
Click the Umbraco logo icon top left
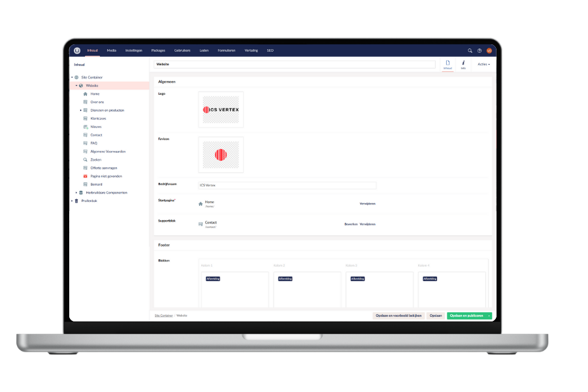(x=78, y=50)
